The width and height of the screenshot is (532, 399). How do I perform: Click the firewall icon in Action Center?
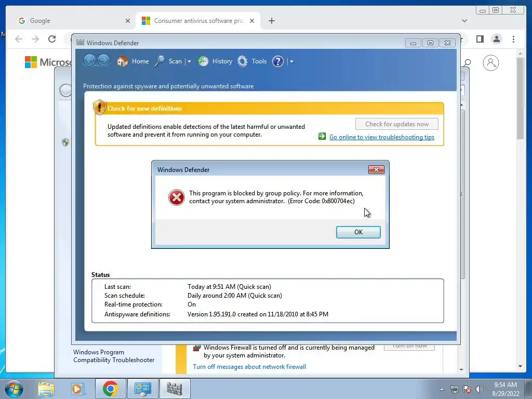[197, 349]
